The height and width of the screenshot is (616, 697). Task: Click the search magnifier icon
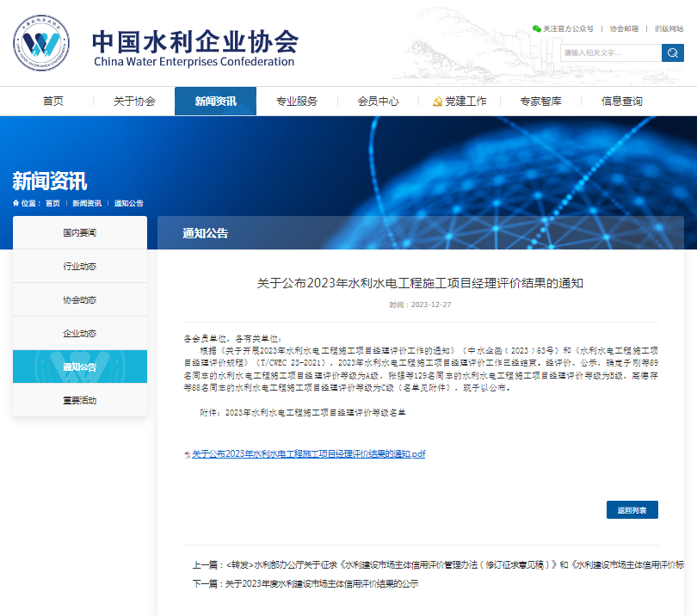[671, 52]
